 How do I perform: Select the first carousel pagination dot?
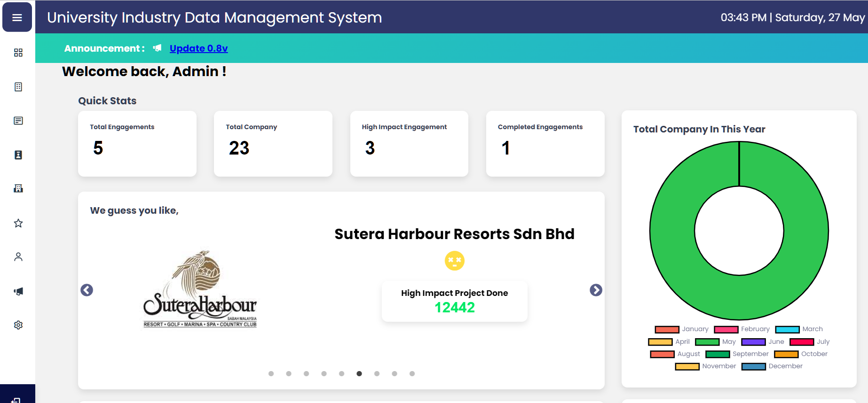tap(271, 374)
